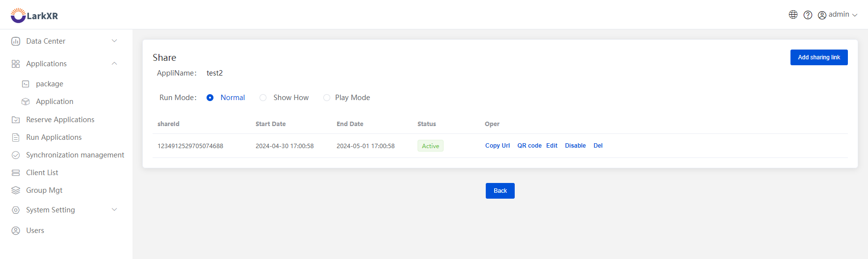Viewport: 868px width, 259px height.
Task: Select the Show How run mode
Action: coord(263,98)
